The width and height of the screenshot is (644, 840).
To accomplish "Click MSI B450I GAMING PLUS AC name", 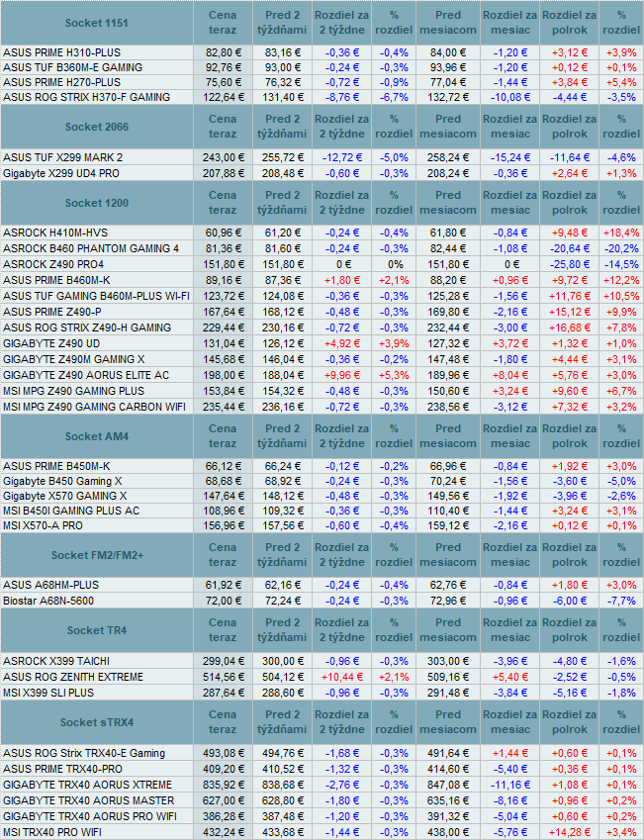I will click(x=70, y=512).
